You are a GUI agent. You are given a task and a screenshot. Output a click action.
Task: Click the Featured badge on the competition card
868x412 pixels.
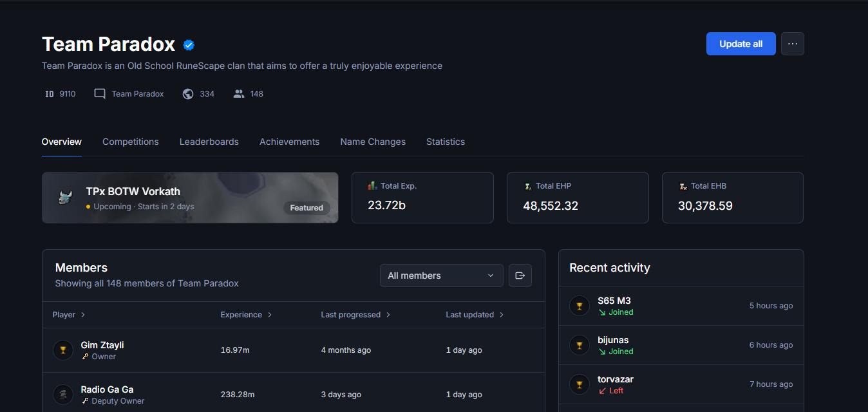307,208
